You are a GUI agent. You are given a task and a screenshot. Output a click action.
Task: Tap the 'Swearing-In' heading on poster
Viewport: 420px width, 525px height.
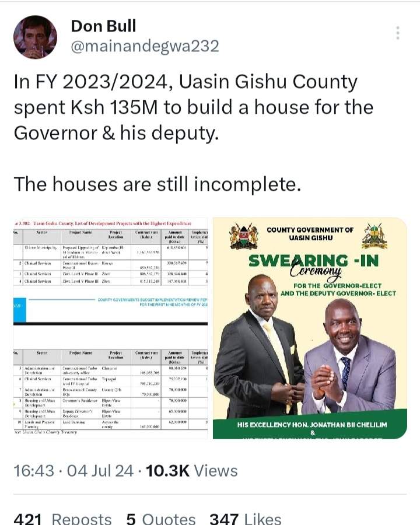point(313,261)
